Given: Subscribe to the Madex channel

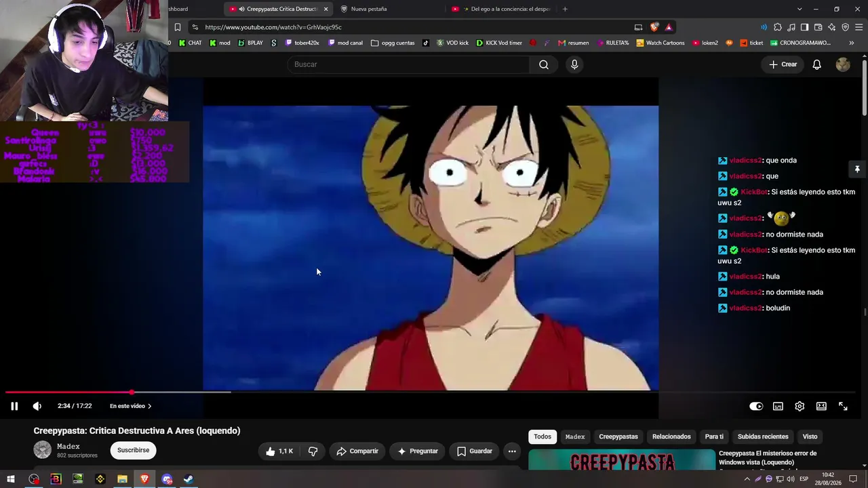Looking at the screenshot, I should click(x=133, y=450).
